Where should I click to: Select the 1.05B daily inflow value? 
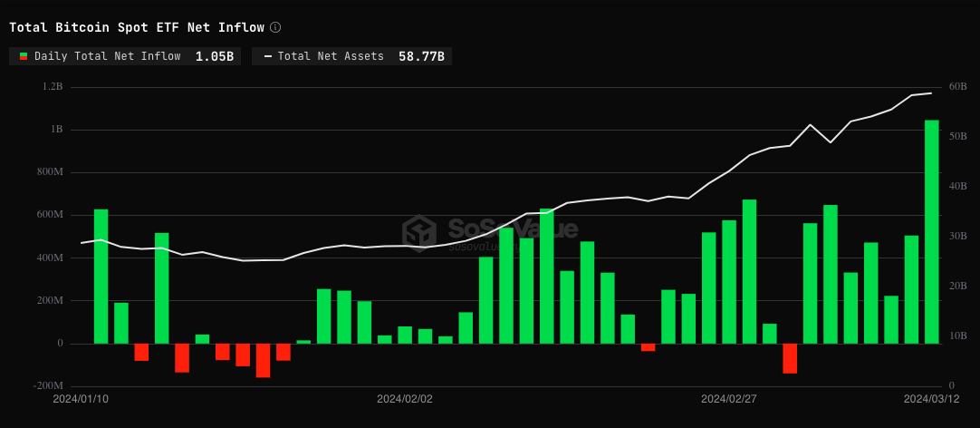click(x=215, y=56)
